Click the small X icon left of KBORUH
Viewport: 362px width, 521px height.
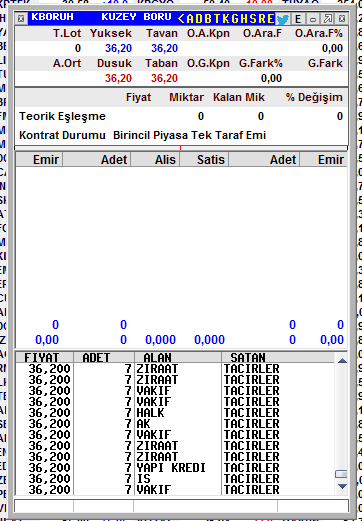(x=21, y=19)
